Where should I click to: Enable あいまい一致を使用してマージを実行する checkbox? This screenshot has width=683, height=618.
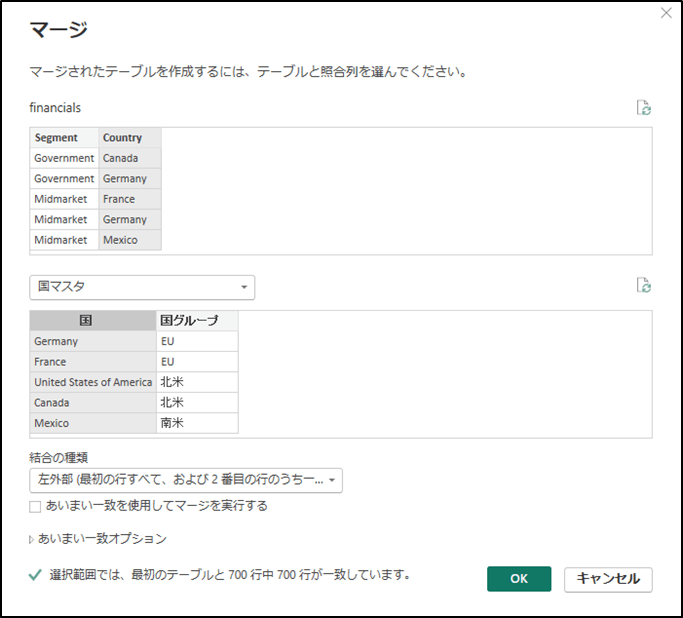(35, 507)
